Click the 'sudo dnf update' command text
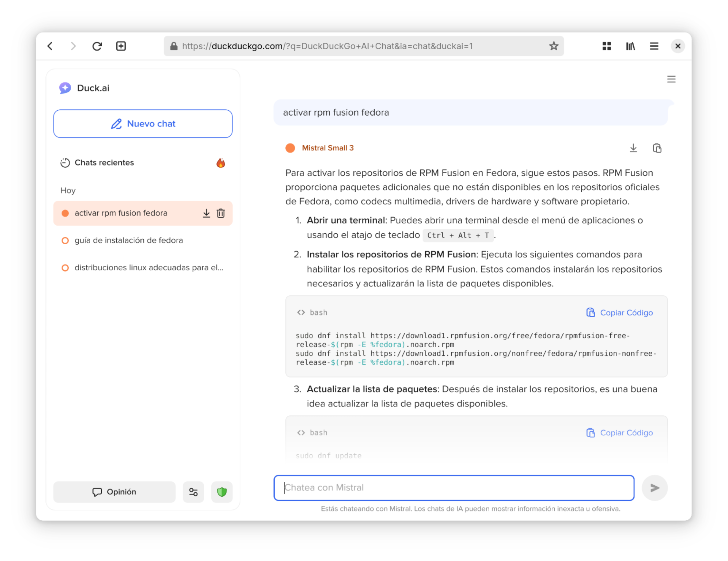This screenshot has height=561, width=728. 329,456
